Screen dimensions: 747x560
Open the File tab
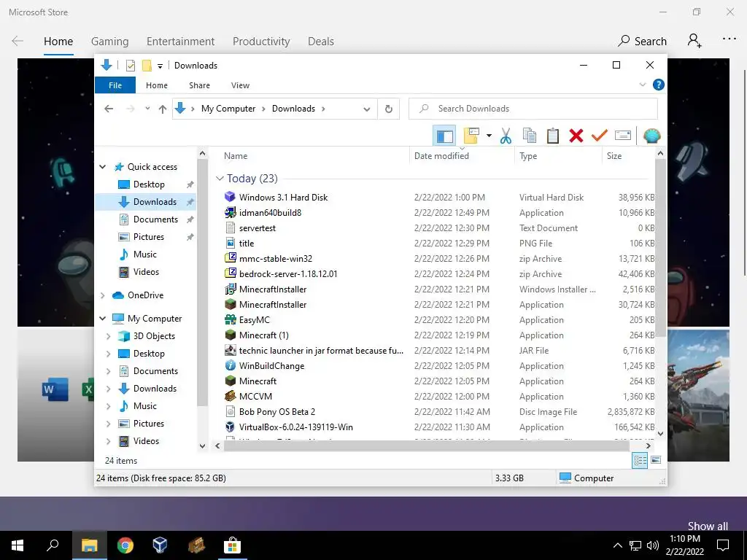pyautogui.click(x=115, y=85)
